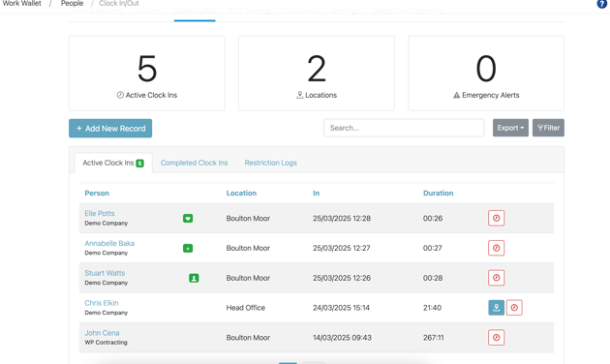Clock out Elle Potts with red icon
The image size is (610, 364).
click(496, 218)
